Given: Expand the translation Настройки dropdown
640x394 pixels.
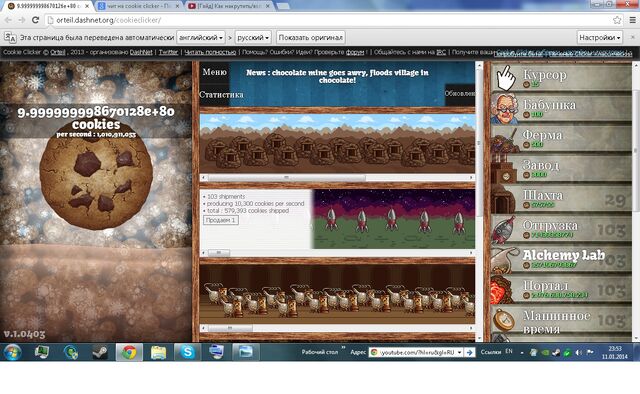Looking at the screenshot, I should coord(600,38).
